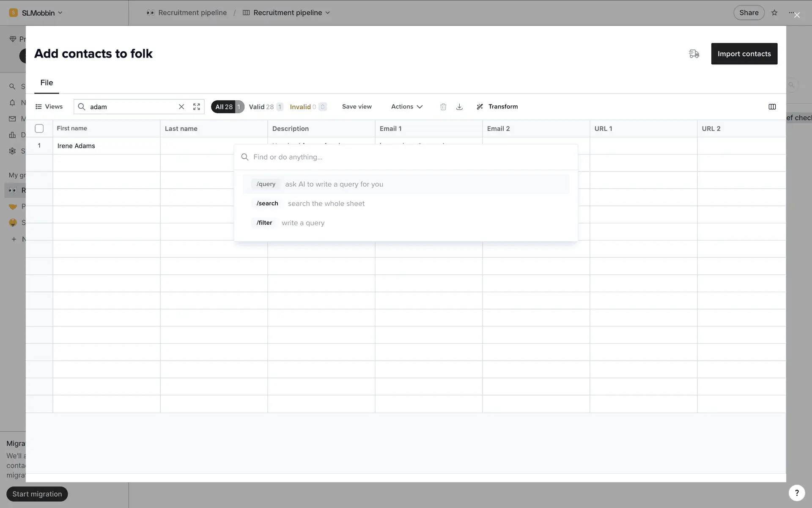Expand the search field fullscreen icon
This screenshot has height=508, width=812.
coord(197,107)
